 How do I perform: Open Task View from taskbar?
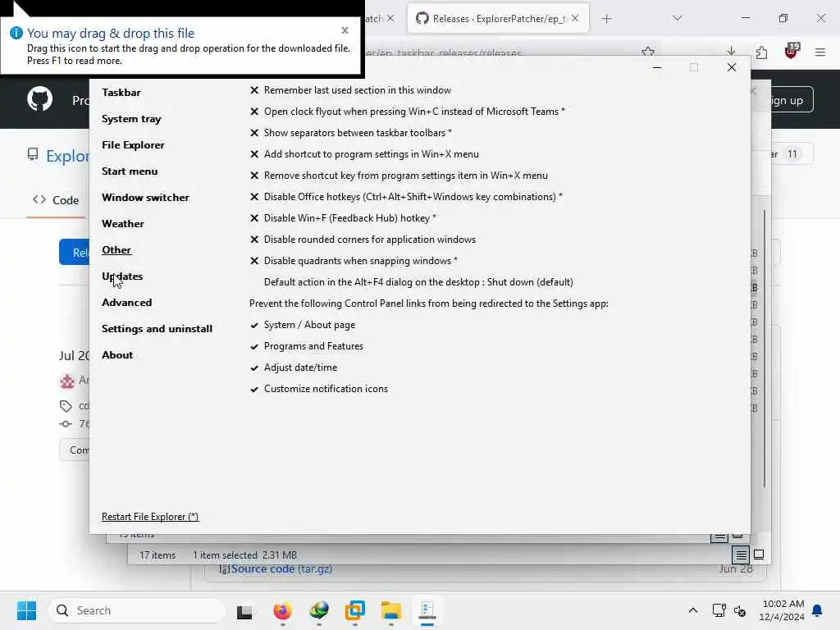tap(245, 610)
